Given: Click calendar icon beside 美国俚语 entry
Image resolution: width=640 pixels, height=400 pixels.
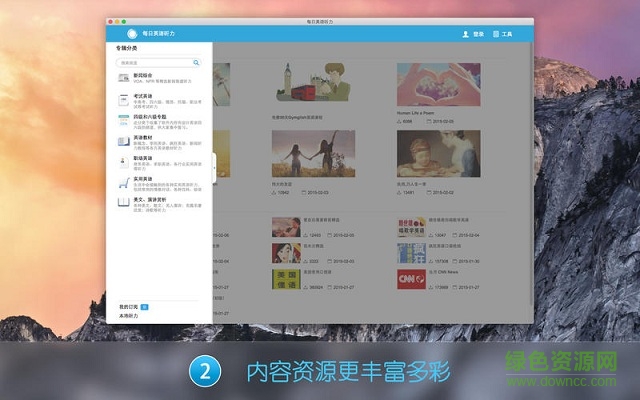Looking at the screenshot, I should [x=329, y=287].
